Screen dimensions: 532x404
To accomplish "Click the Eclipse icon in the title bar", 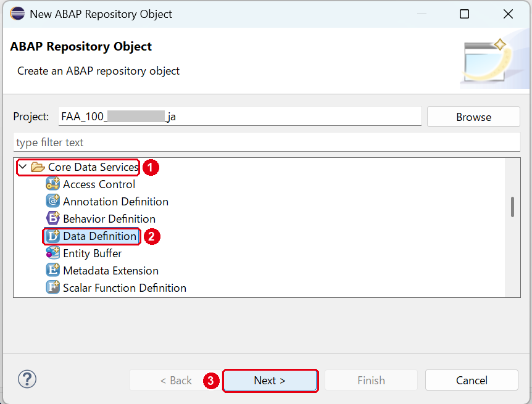I will [x=17, y=14].
